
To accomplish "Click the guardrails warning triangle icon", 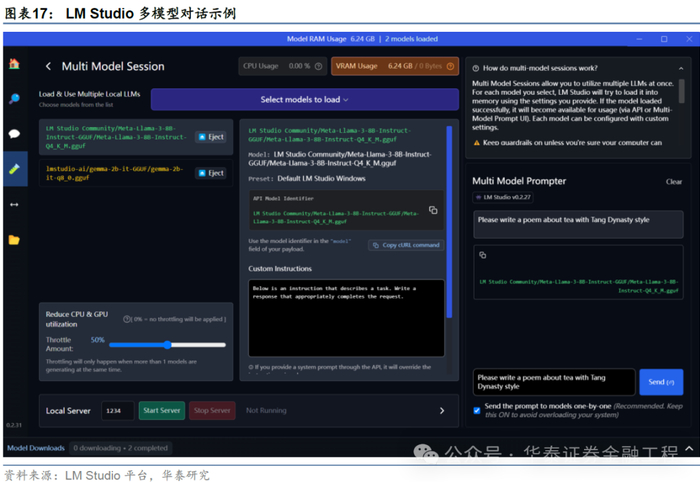I will click(477, 143).
